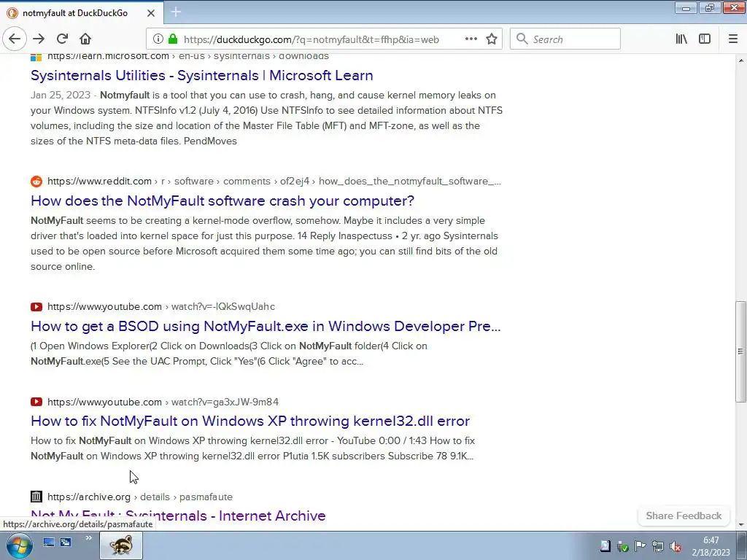Click the muted volume tray icon
Image resolution: width=747 pixels, height=560 pixels.
coord(675,546)
